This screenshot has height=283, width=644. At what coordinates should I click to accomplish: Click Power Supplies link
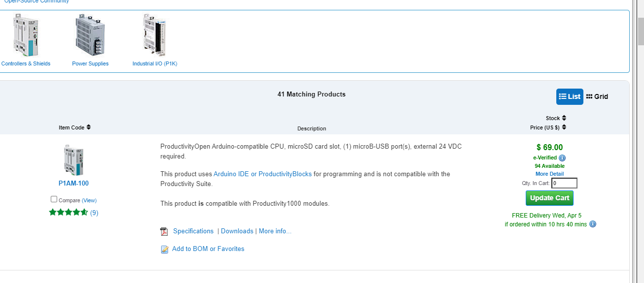coord(90,63)
